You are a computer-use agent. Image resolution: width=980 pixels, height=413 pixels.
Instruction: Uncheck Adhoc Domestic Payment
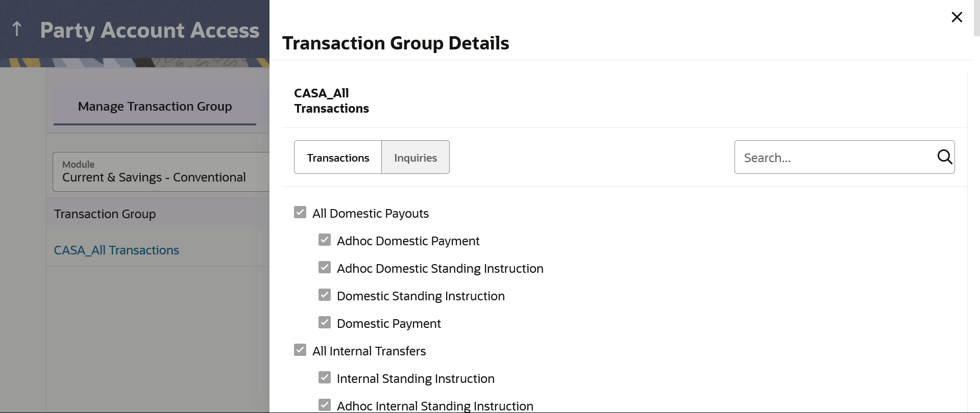pyautogui.click(x=325, y=240)
